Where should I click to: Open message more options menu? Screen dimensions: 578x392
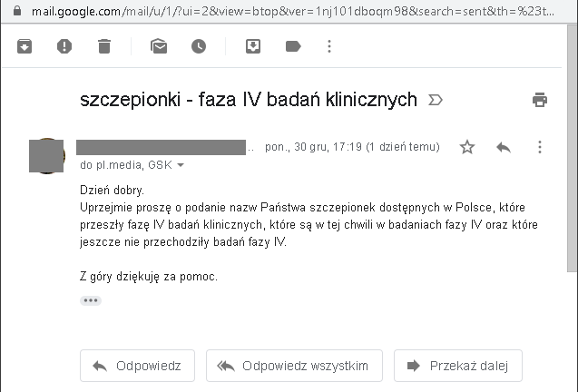[x=540, y=147]
